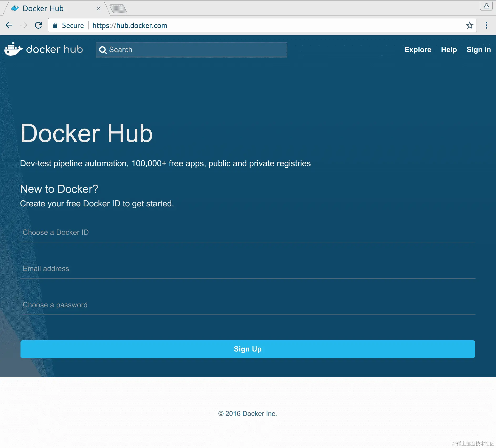Reload the Docker Hub page
The width and height of the screenshot is (496, 448).
point(39,25)
